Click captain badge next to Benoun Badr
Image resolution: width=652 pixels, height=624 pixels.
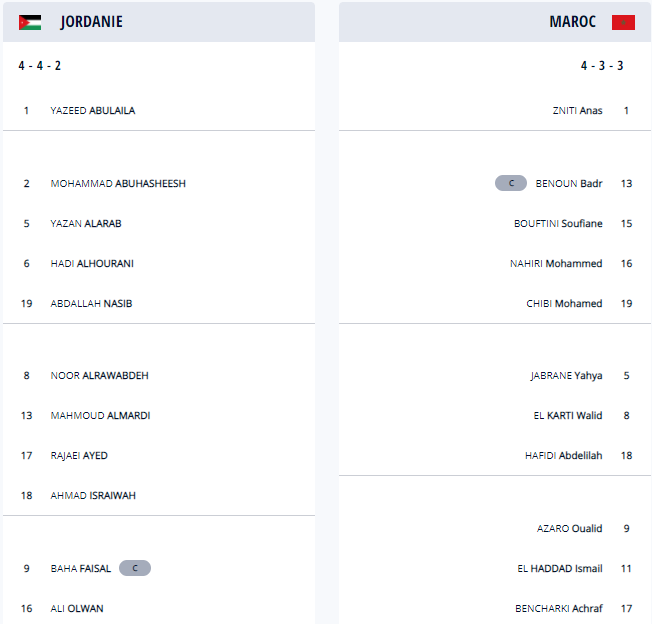point(511,183)
